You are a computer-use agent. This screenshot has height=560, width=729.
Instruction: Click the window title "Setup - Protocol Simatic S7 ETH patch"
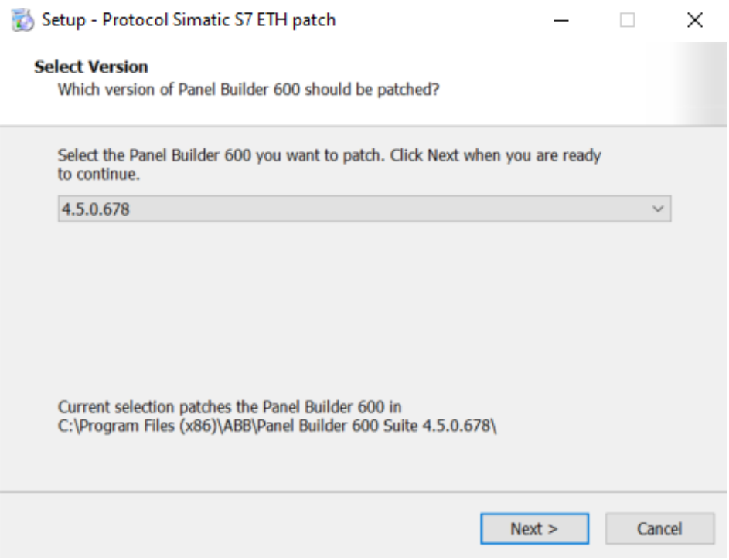189,20
